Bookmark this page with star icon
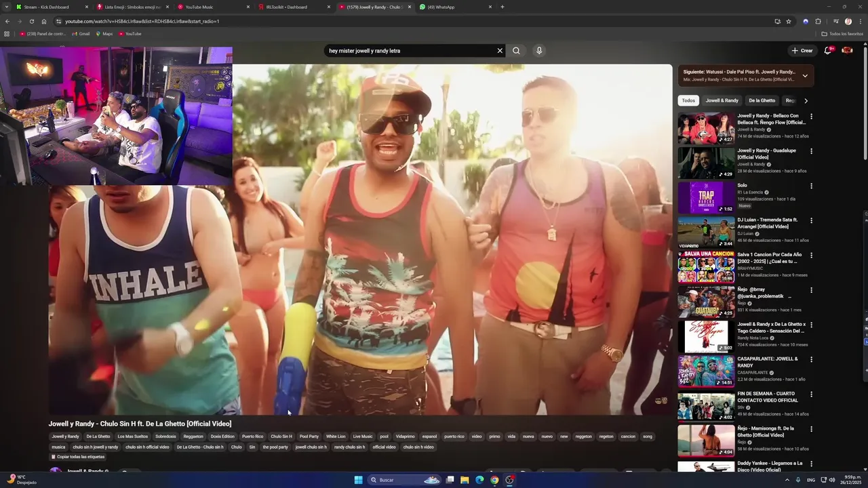Image resolution: width=868 pixels, height=488 pixels. [x=789, y=21]
